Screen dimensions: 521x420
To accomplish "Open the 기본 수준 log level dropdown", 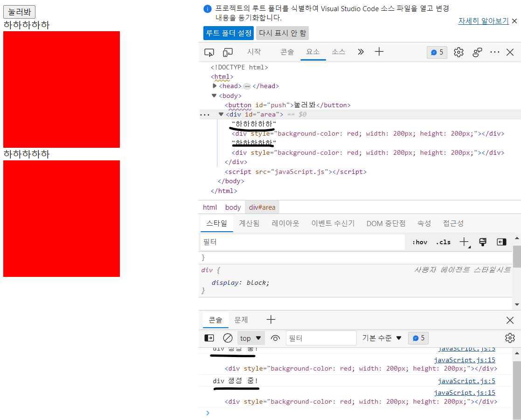I will point(382,338).
